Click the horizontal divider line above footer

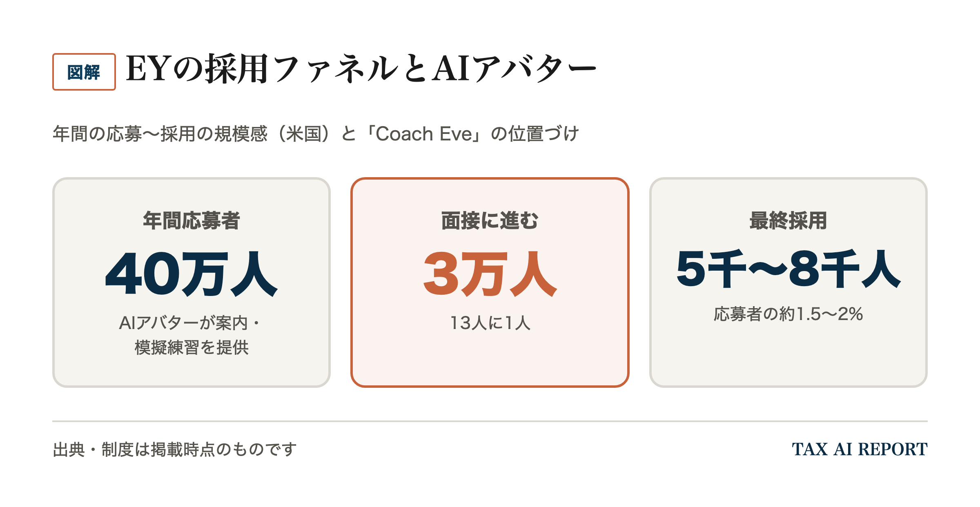[490, 421]
